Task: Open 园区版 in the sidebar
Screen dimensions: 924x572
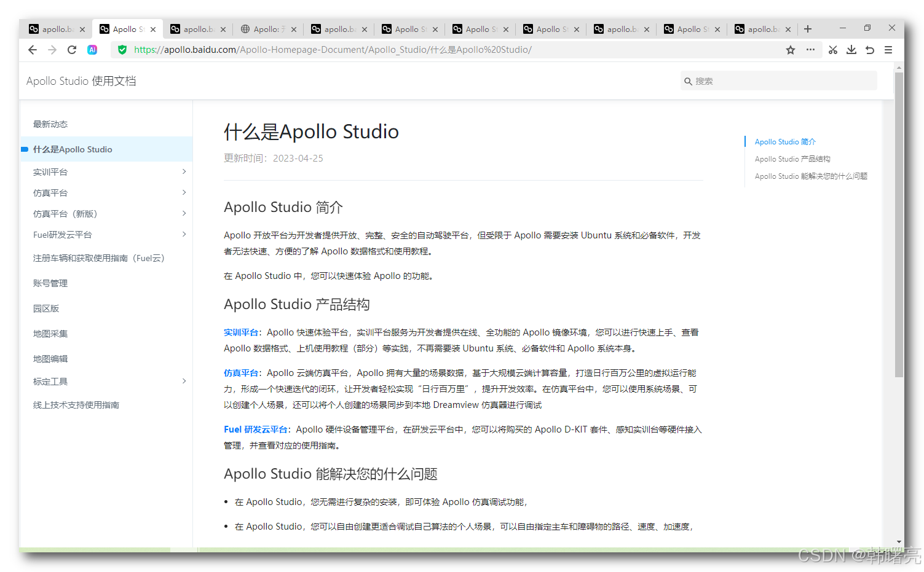Action: click(x=46, y=308)
